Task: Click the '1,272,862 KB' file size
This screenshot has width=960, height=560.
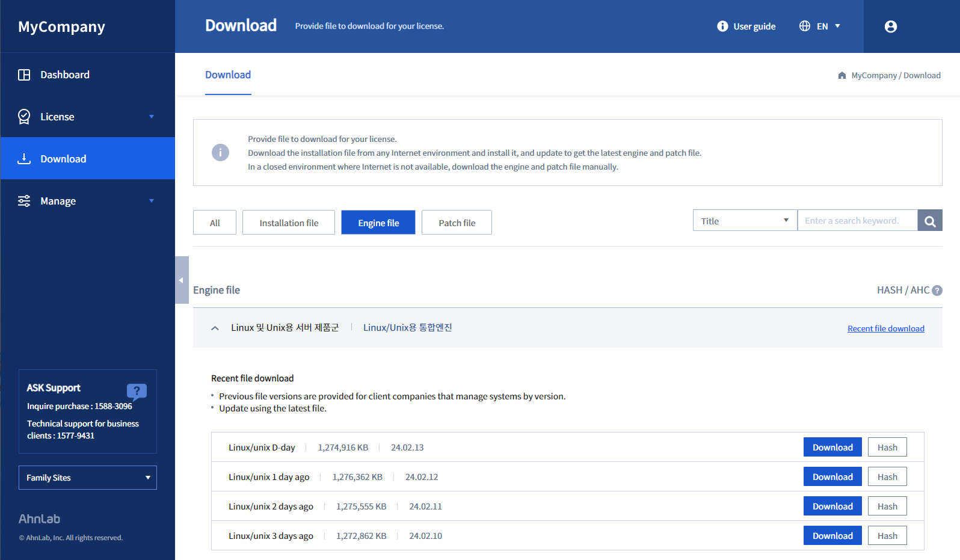Action: pos(361,536)
